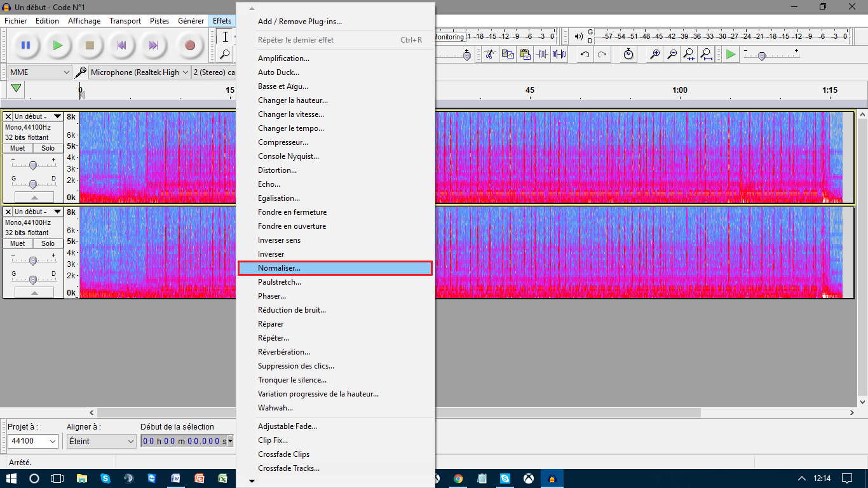Select Réduction de bruit... effect

click(x=292, y=310)
